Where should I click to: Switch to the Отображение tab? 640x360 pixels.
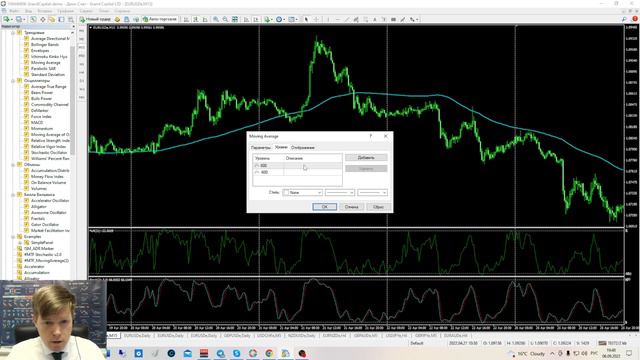[303, 147]
